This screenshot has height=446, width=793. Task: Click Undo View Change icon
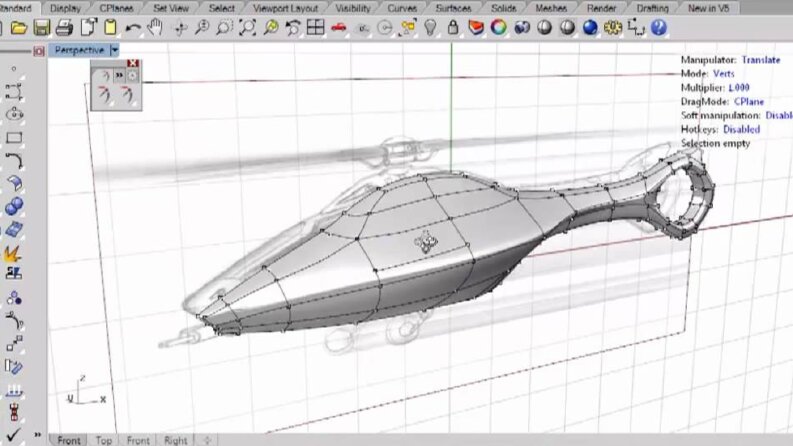(x=293, y=28)
